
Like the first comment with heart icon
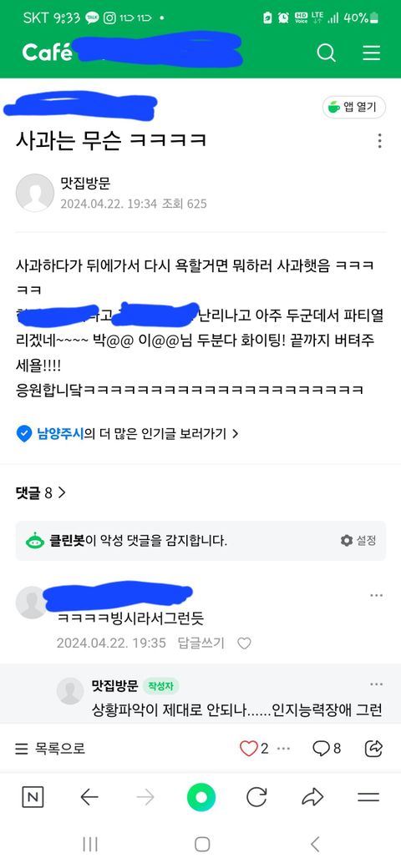tap(244, 643)
